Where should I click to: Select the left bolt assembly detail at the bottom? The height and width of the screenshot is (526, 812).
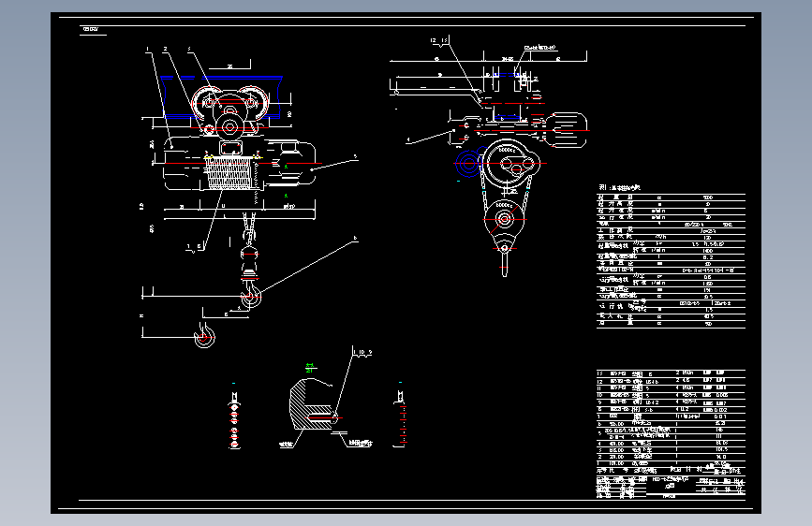pos(234,420)
